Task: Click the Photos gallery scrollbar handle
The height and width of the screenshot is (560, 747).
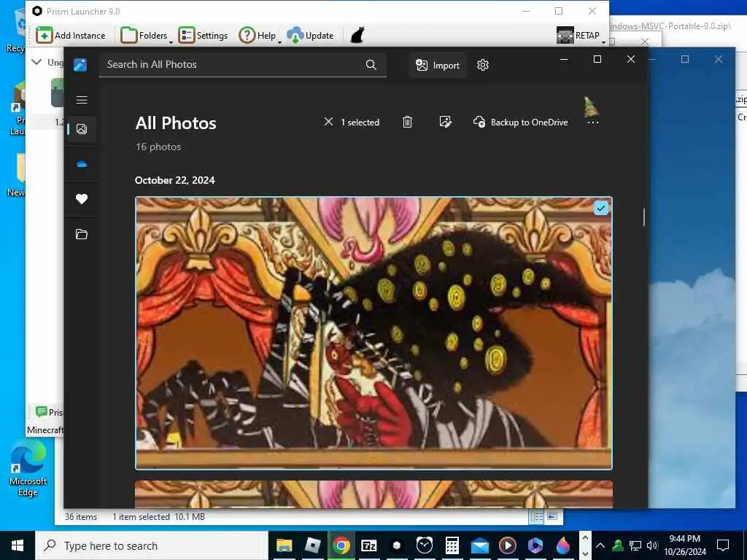Action: point(643,217)
